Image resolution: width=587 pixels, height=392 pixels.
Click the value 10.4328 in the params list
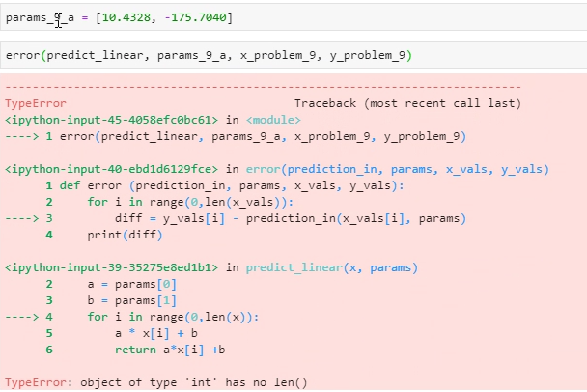[127, 19]
